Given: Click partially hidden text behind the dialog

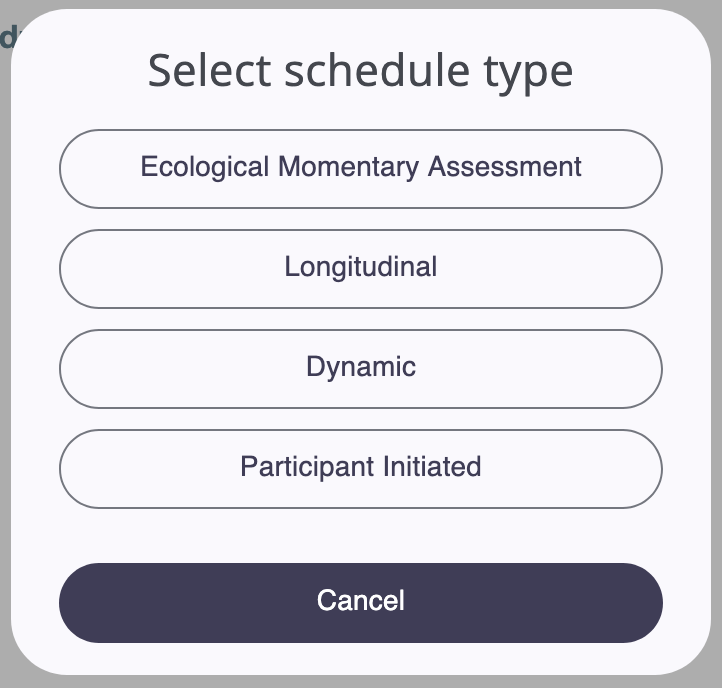Looking at the screenshot, I should 8,37.
